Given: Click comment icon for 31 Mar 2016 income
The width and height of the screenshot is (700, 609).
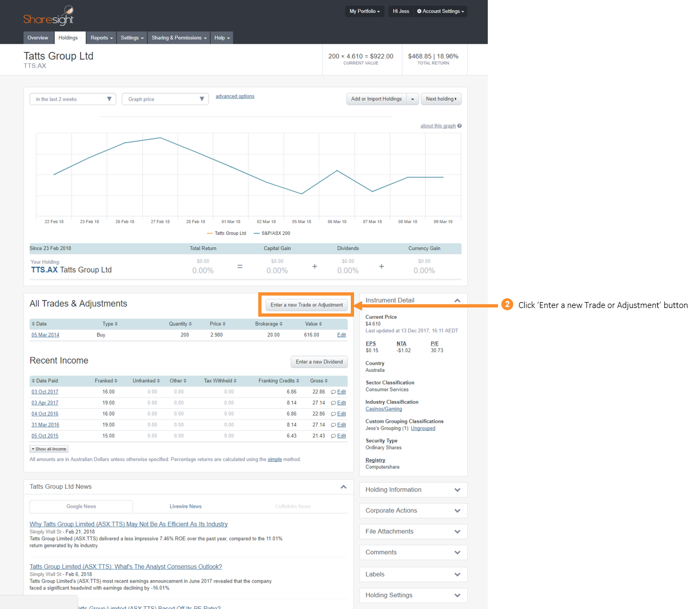Looking at the screenshot, I should (333, 425).
